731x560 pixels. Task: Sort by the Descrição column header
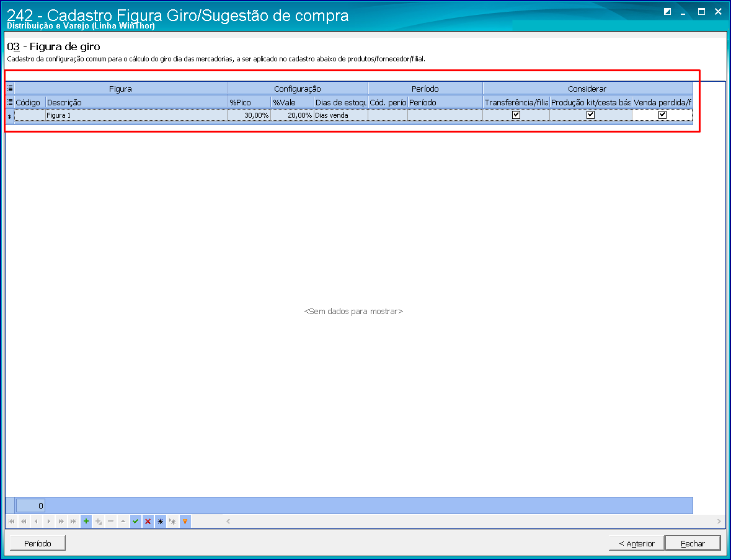(x=136, y=102)
